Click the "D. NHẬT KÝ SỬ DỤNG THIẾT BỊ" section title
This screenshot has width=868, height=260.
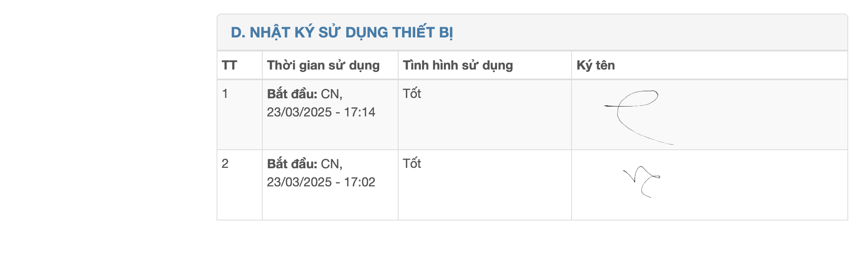click(x=342, y=32)
